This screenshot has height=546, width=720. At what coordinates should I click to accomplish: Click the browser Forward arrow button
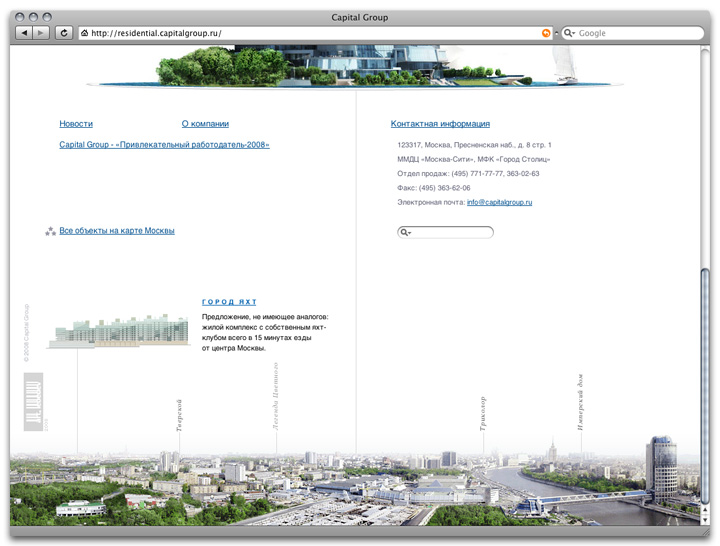pos(41,33)
